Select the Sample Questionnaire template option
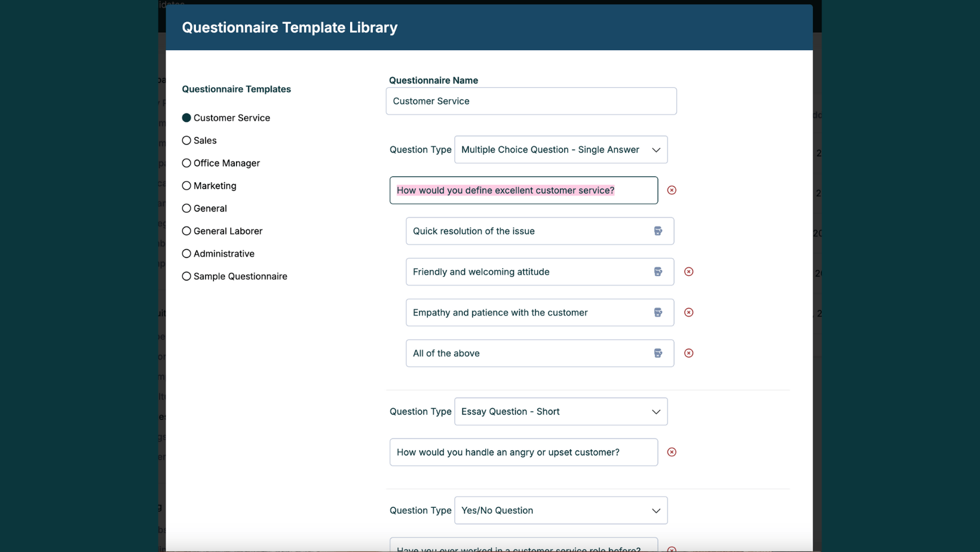 click(186, 277)
